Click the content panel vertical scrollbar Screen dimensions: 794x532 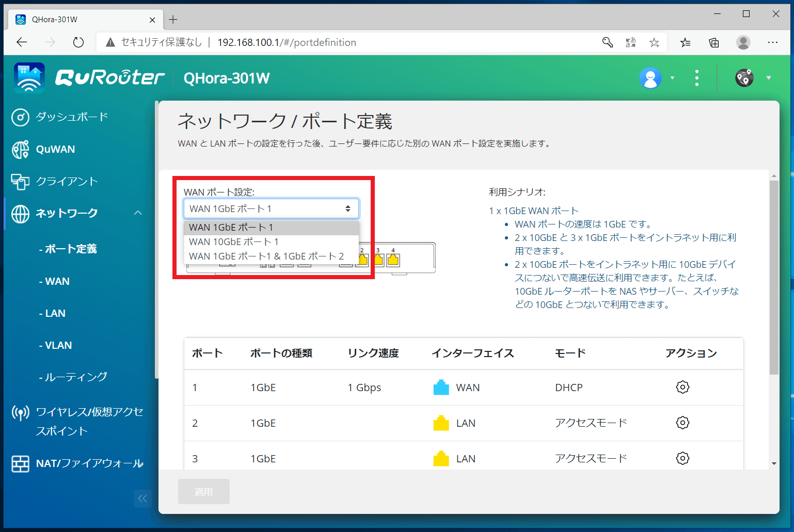(x=774, y=278)
